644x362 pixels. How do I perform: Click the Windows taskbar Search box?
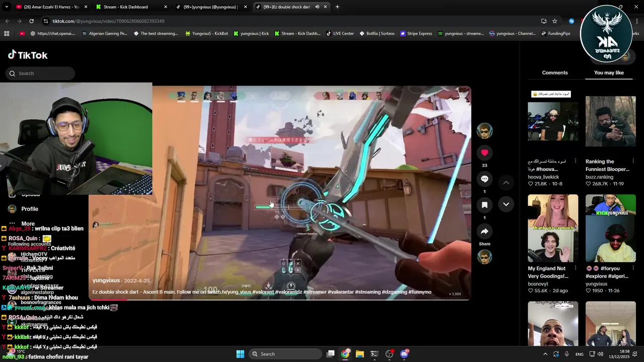[285, 354]
